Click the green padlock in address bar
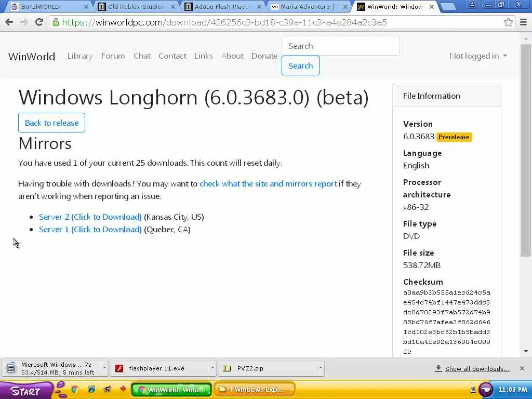This screenshot has height=399, width=532. tap(56, 22)
